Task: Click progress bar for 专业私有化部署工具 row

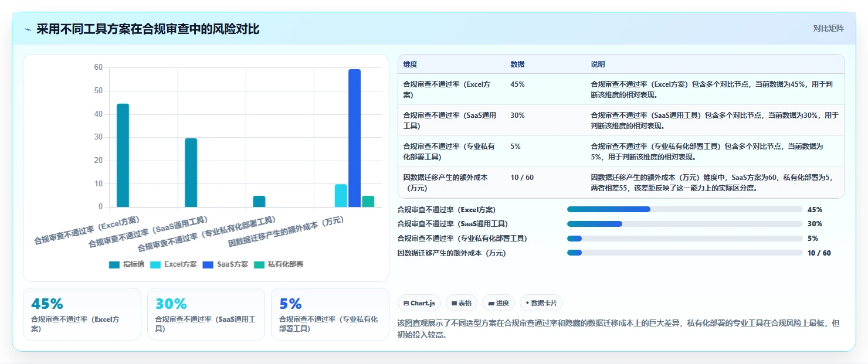Action: 684,239
